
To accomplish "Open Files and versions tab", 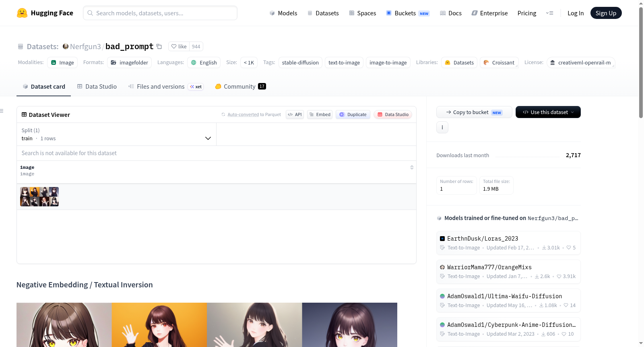I will pyautogui.click(x=165, y=86).
